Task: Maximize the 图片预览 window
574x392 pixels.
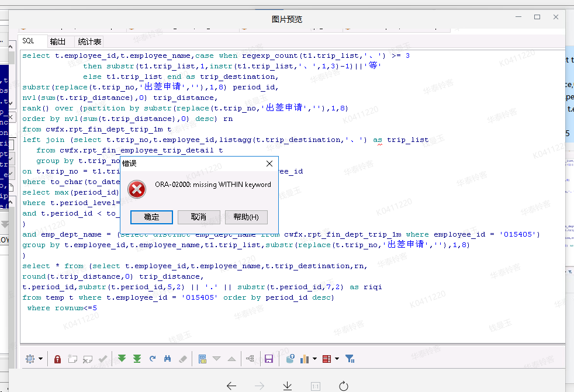Action: click(x=537, y=17)
